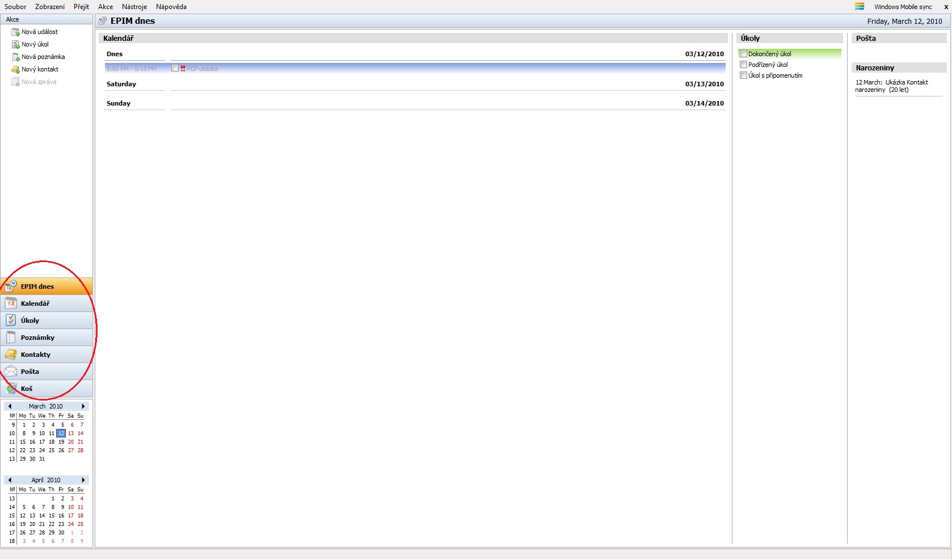
Task: Check the Úkol s připomenutím checkbox
Action: [x=743, y=75]
